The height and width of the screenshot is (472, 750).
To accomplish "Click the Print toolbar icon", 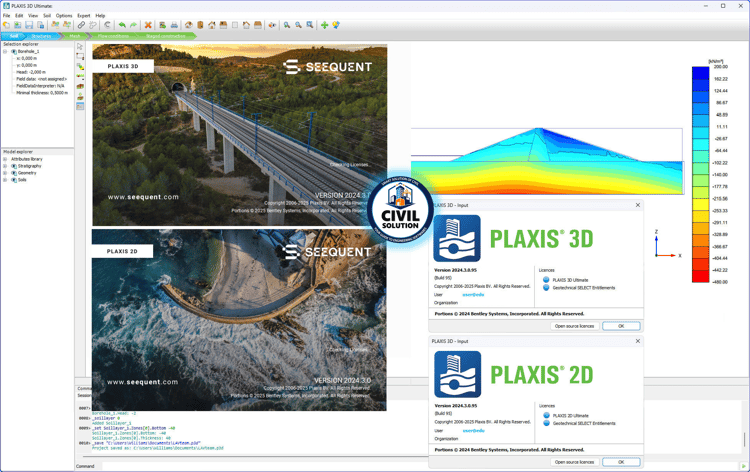I will 174,25.
